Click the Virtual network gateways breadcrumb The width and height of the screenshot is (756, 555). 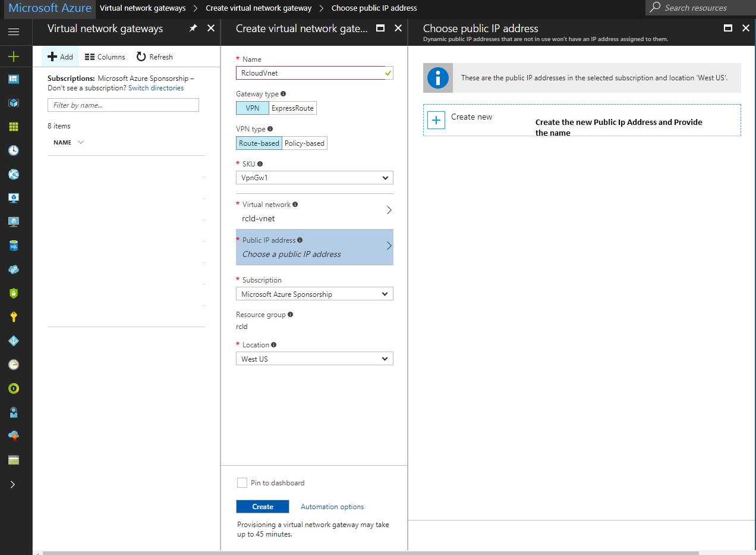click(143, 8)
